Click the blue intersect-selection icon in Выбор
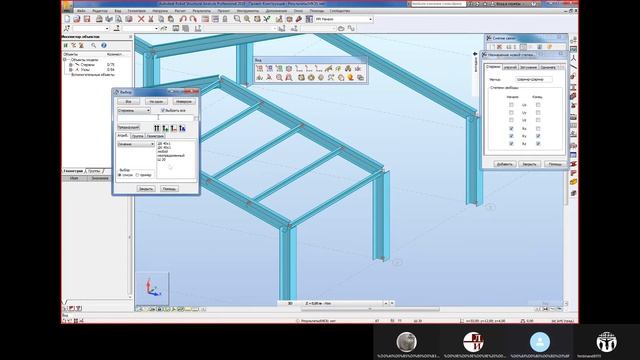The height and width of the screenshot is (360, 640). (x=182, y=128)
